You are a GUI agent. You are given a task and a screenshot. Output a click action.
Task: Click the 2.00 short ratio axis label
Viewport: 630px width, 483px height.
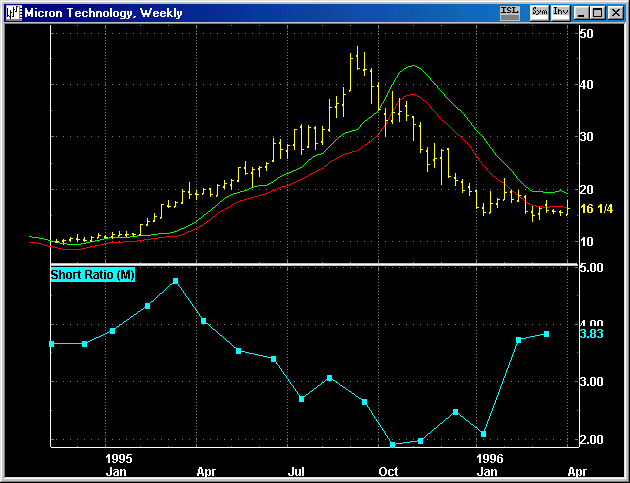tap(591, 440)
